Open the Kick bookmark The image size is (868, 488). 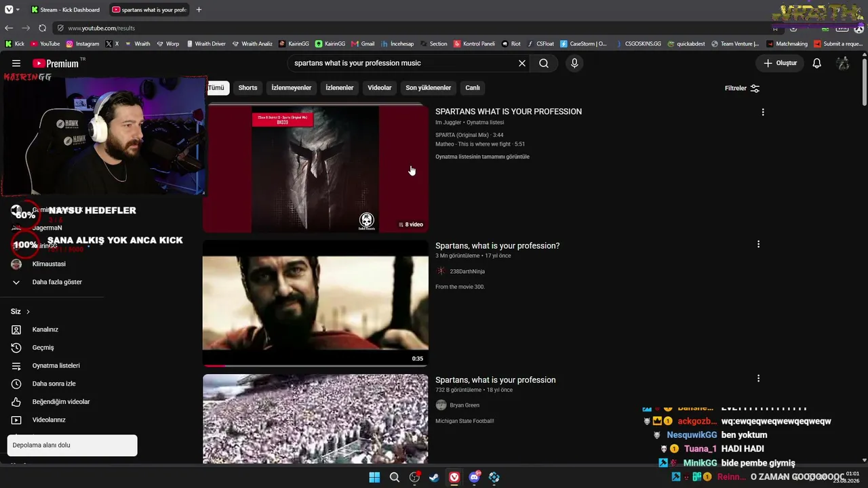point(15,43)
